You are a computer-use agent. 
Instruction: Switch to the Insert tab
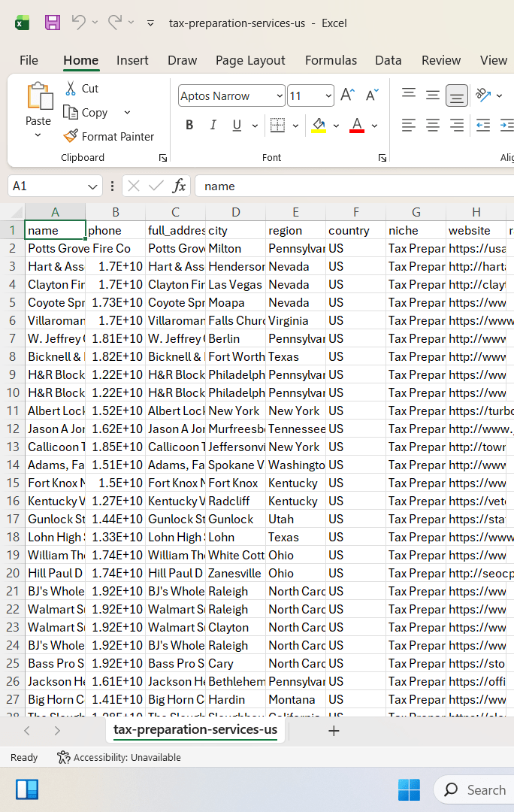pyautogui.click(x=132, y=60)
